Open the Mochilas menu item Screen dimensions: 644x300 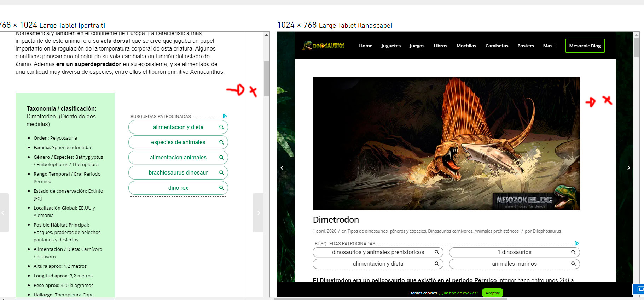(466, 46)
